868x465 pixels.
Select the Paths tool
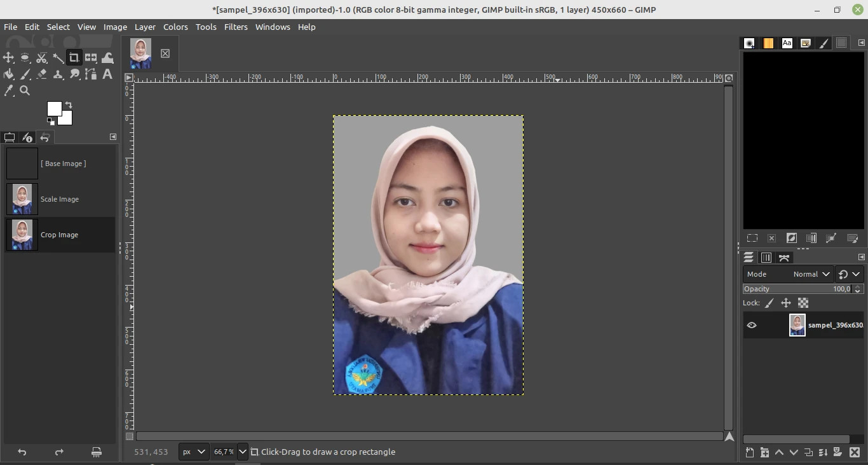click(x=91, y=74)
